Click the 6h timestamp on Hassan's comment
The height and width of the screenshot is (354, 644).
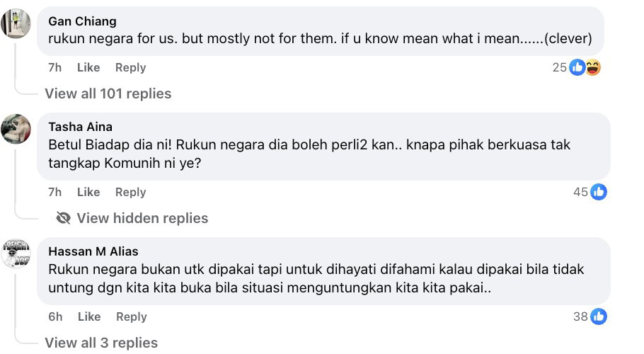[x=55, y=316]
